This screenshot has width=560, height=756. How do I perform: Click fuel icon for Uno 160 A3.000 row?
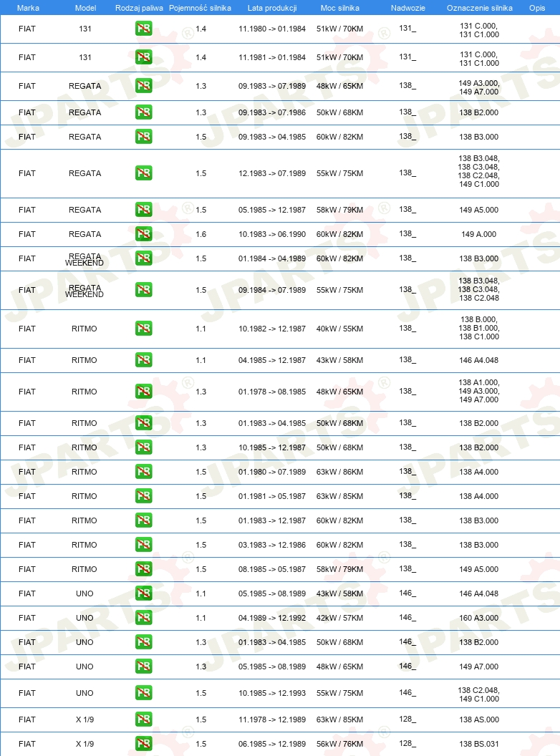(x=144, y=618)
